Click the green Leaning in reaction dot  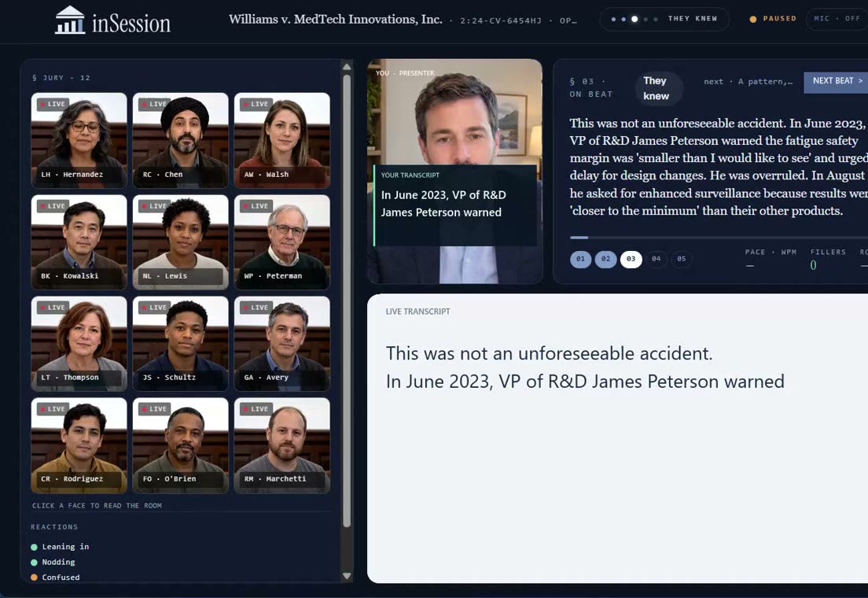coord(34,547)
